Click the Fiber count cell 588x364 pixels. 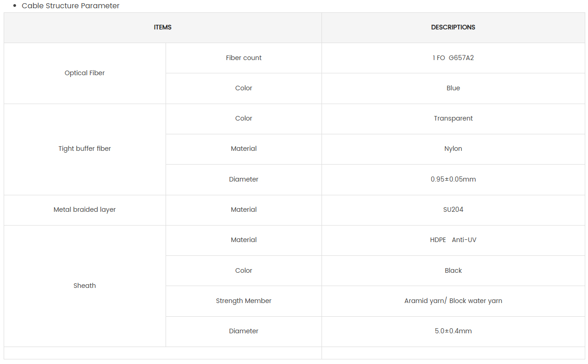tap(244, 58)
